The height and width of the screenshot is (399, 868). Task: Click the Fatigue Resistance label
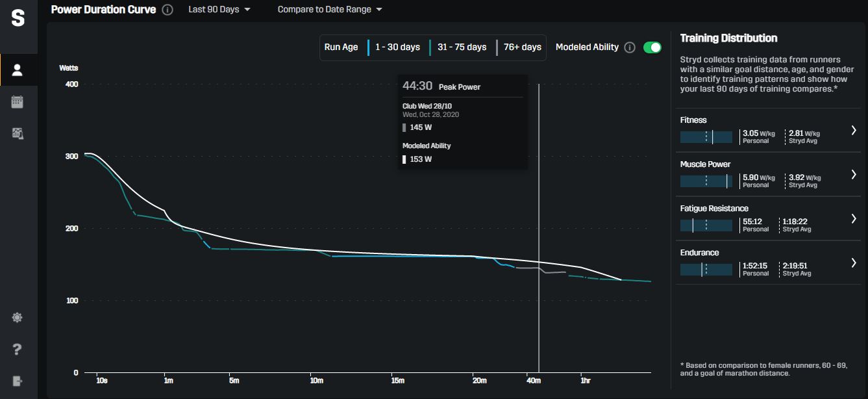[x=714, y=209]
